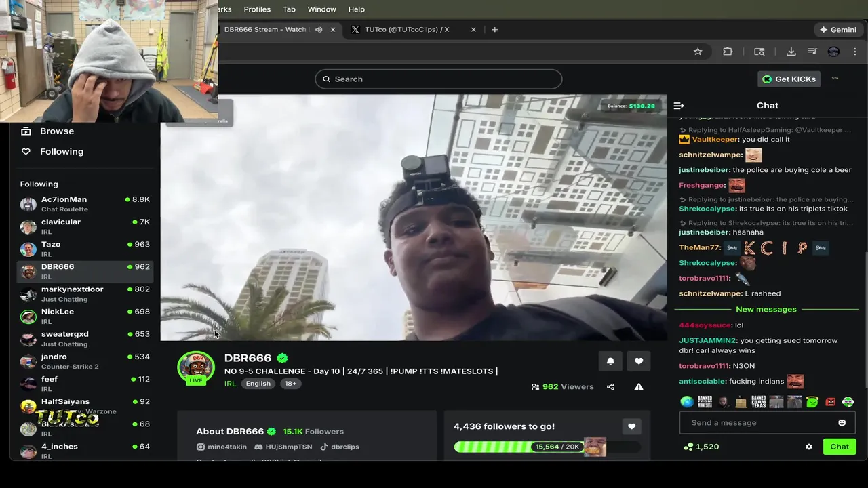Click the dbrclips TikTok link

[x=340, y=447]
